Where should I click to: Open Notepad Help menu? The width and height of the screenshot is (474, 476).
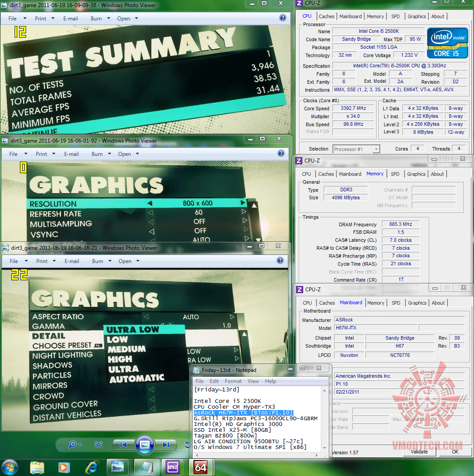pos(270,381)
